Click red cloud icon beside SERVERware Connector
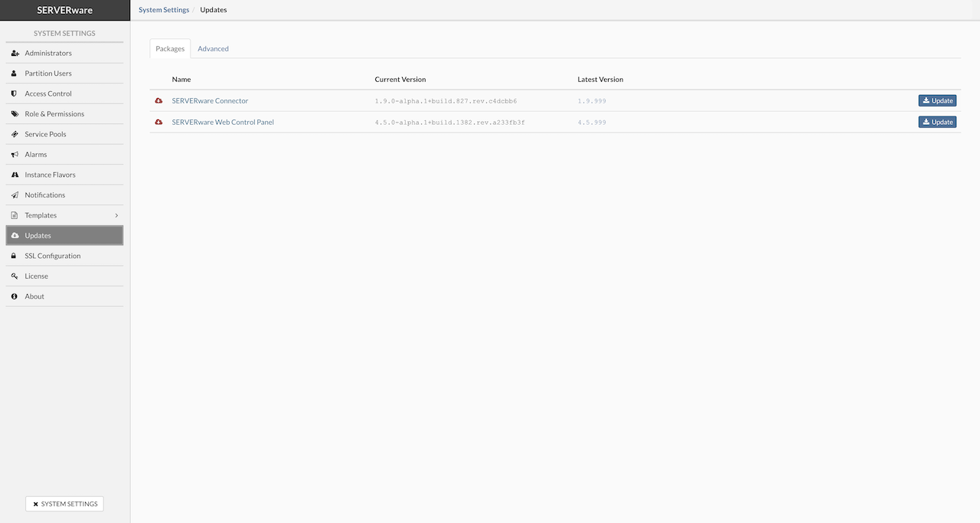The image size is (980, 523). coord(158,101)
